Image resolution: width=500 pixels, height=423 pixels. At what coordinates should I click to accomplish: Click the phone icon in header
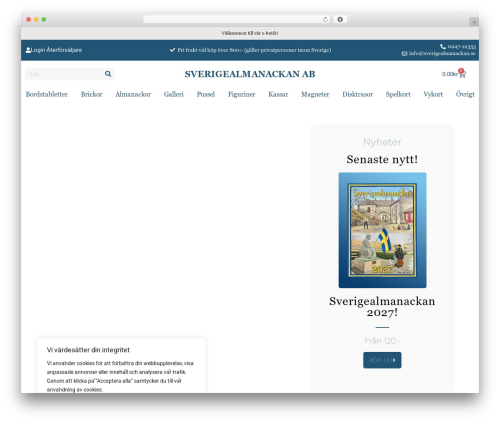click(443, 47)
